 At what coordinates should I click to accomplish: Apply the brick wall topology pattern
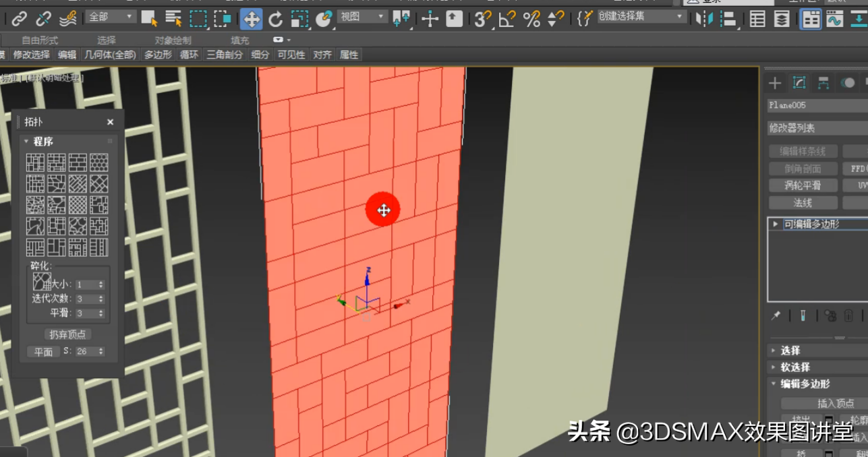(78, 162)
